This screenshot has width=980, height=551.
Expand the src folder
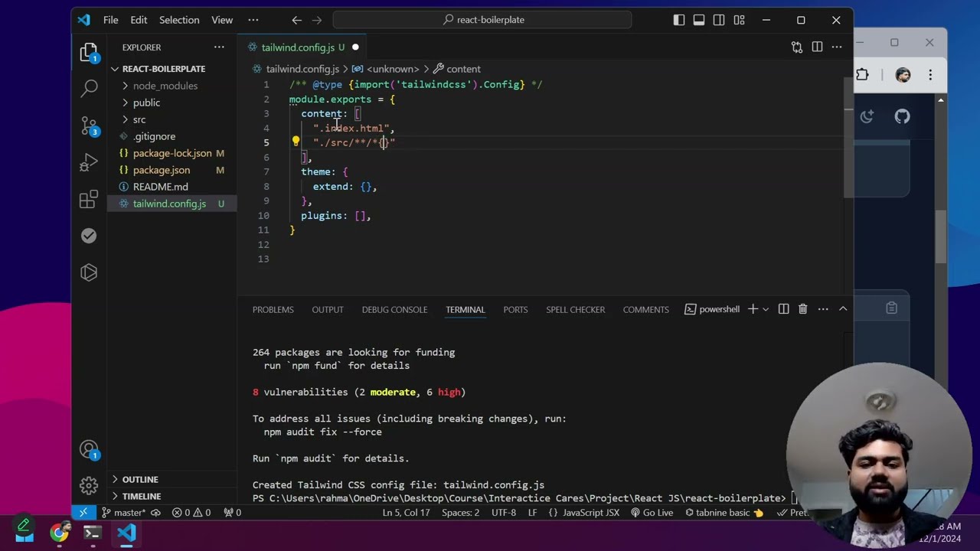139,119
